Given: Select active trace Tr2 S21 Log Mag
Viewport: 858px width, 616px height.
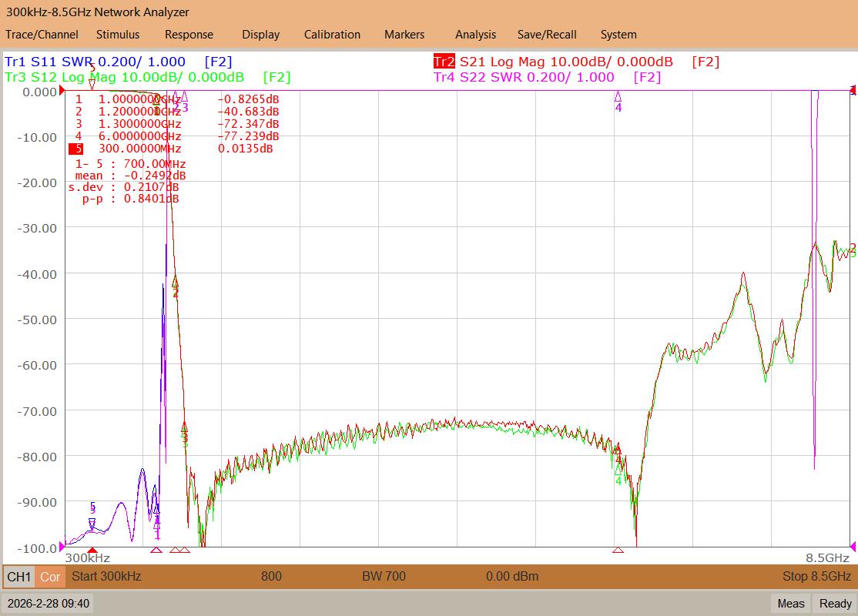Looking at the screenshot, I should pyautogui.click(x=576, y=62).
